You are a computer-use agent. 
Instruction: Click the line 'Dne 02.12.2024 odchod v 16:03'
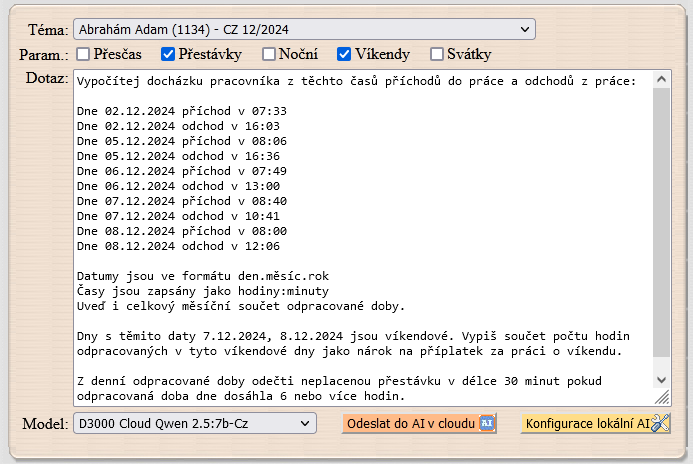[x=178, y=126]
